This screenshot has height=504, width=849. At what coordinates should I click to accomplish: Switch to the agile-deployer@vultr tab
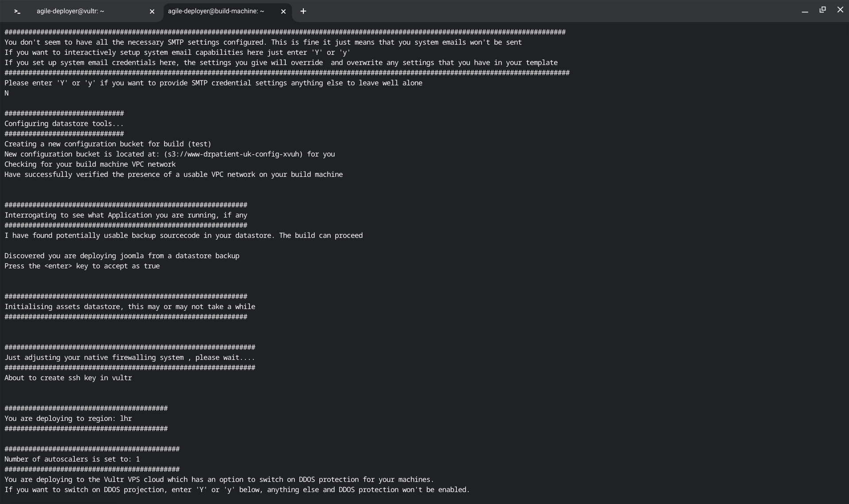pyautogui.click(x=71, y=11)
